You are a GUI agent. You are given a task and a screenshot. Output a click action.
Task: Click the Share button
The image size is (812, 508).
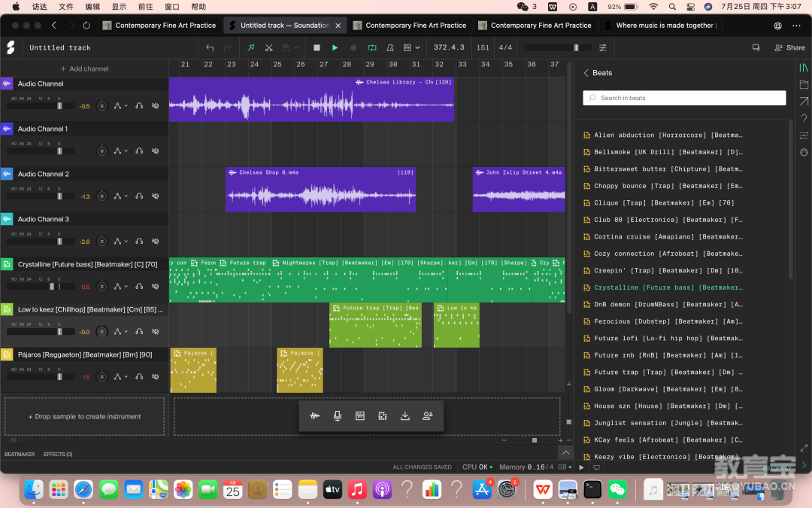point(789,47)
